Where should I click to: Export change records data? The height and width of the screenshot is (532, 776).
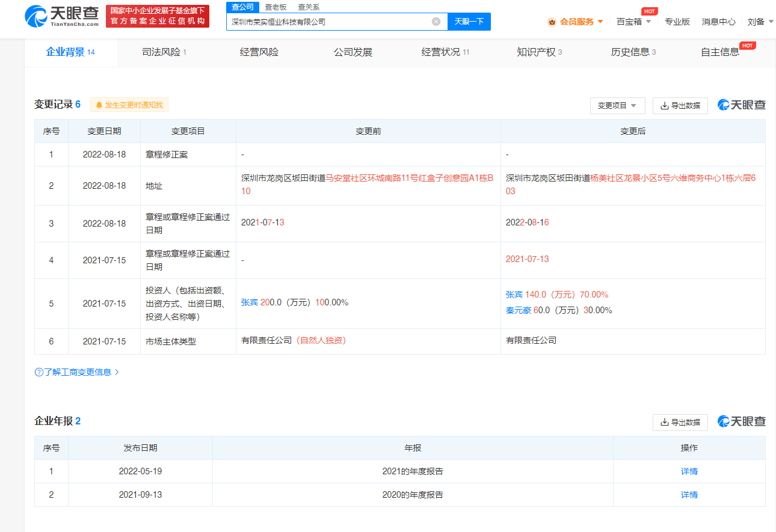680,106
